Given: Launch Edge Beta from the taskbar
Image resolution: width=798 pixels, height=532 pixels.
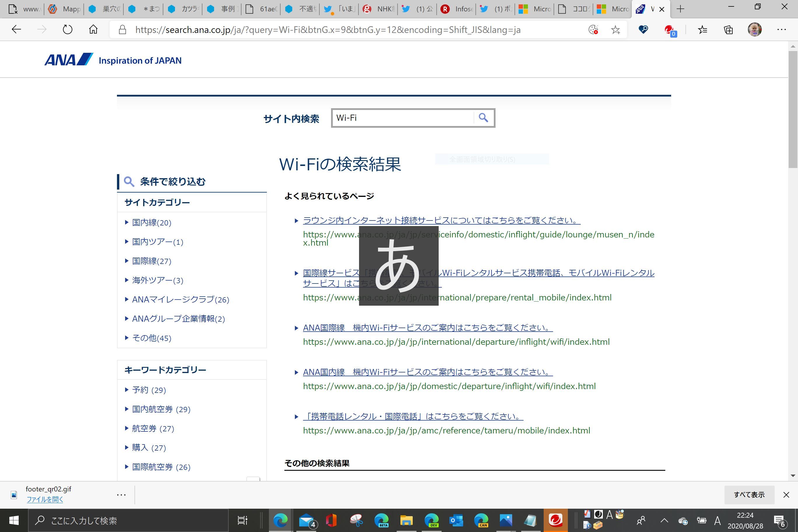Looking at the screenshot, I should coord(381,520).
